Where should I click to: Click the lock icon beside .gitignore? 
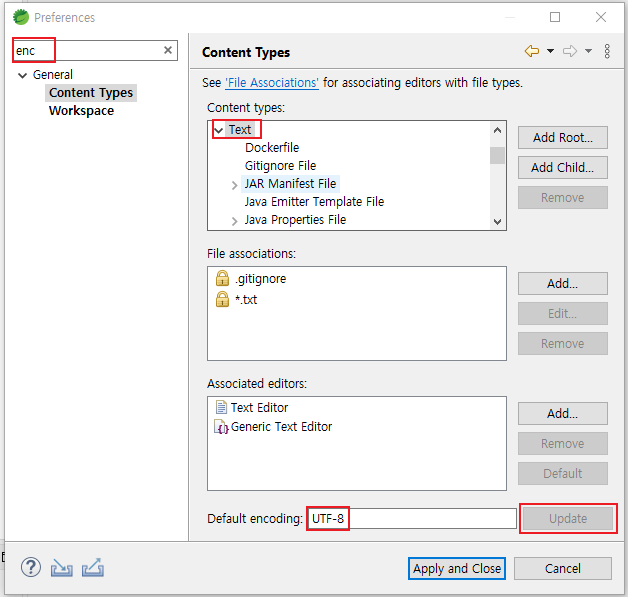[x=222, y=278]
